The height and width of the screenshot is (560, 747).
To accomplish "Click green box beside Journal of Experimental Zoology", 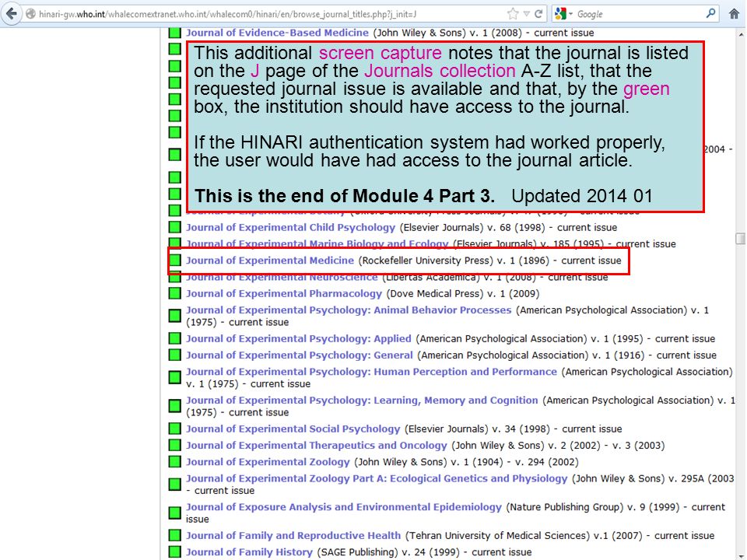I will click(175, 461).
